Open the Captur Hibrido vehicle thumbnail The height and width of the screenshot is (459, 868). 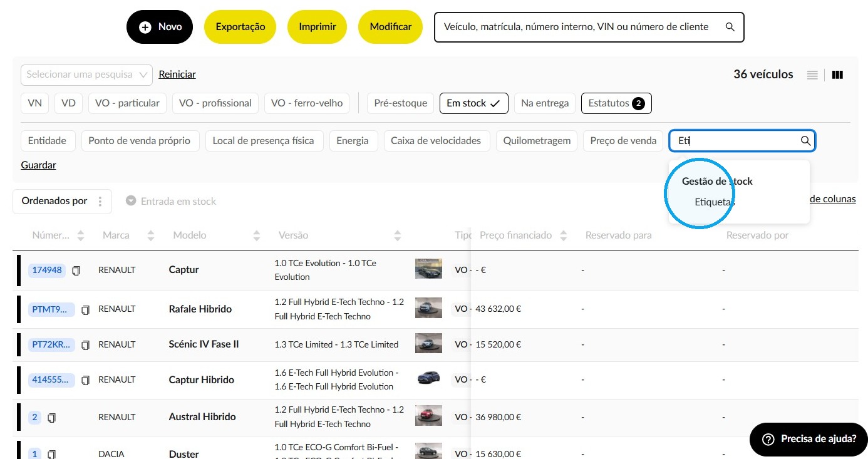[428, 379]
